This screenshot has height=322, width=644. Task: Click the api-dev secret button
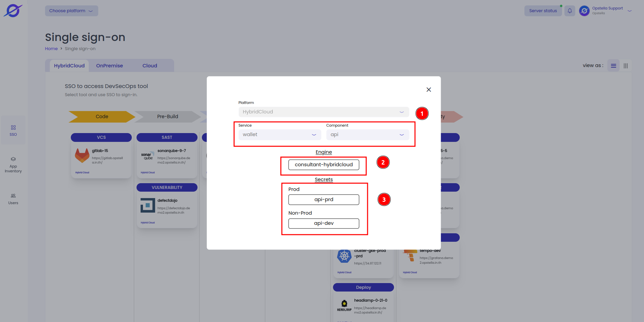324,223
